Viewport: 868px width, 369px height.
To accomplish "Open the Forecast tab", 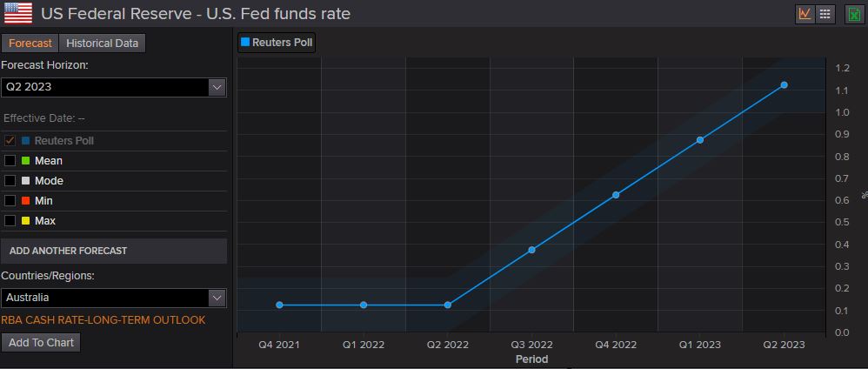I will 30,44.
